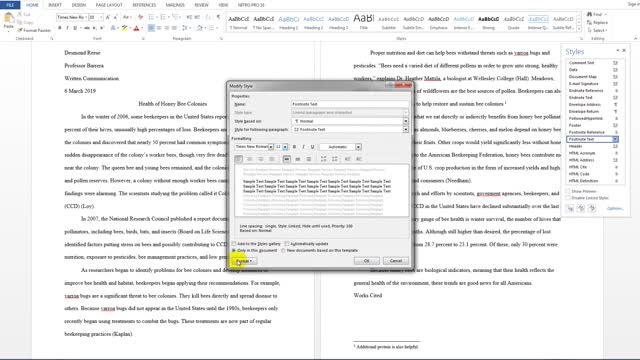Switch to the PAGE LAYOUT tab

(109, 5)
